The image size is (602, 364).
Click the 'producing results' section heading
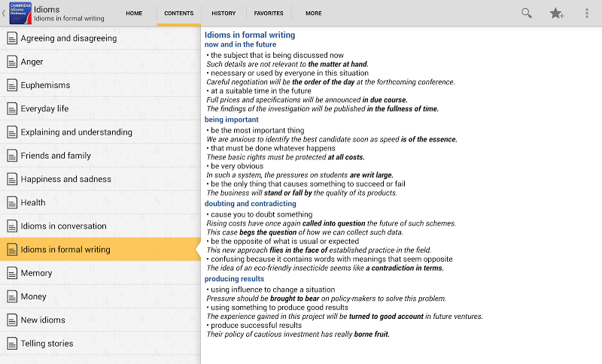[x=234, y=279]
